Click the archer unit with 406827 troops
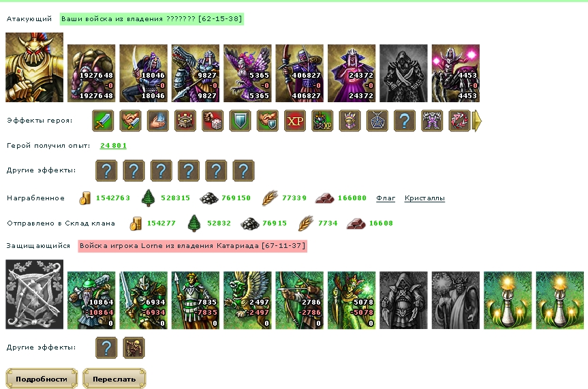This screenshot has height=389, width=588. point(299,73)
